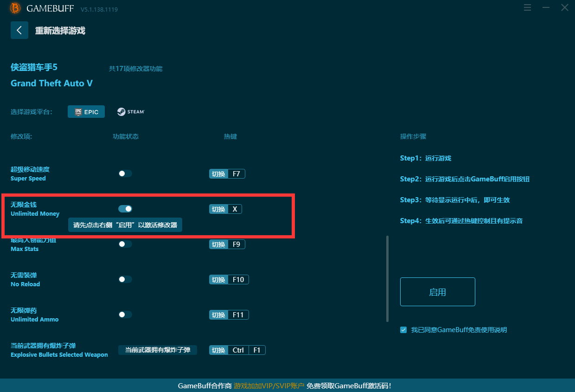Toggle the Max Stats switch

click(125, 244)
